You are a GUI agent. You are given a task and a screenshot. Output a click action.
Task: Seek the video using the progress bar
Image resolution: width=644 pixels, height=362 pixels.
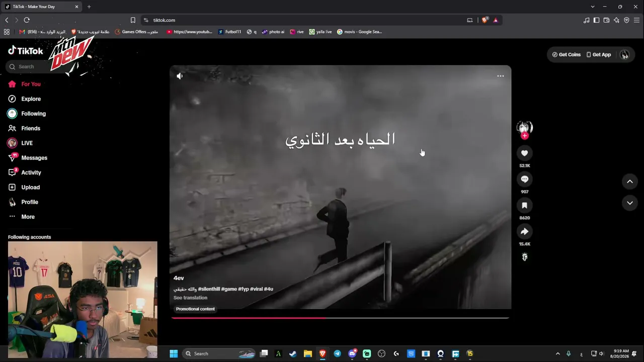coord(340,318)
